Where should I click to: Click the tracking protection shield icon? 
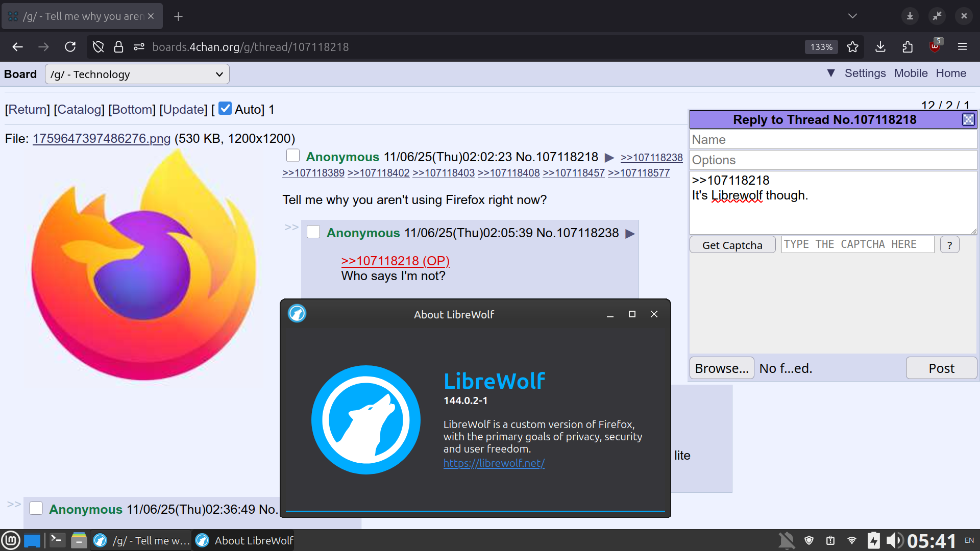[99, 47]
